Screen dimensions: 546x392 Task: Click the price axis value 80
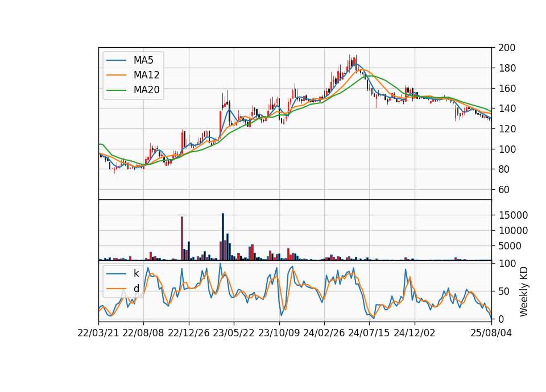click(504, 169)
